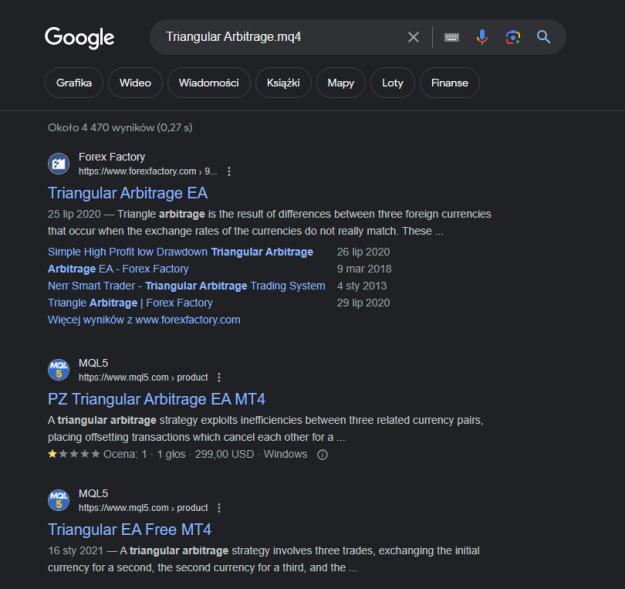Click the mql5.com product URL under first MQL5
Image resolution: width=625 pixels, height=589 pixels.
click(x=143, y=377)
